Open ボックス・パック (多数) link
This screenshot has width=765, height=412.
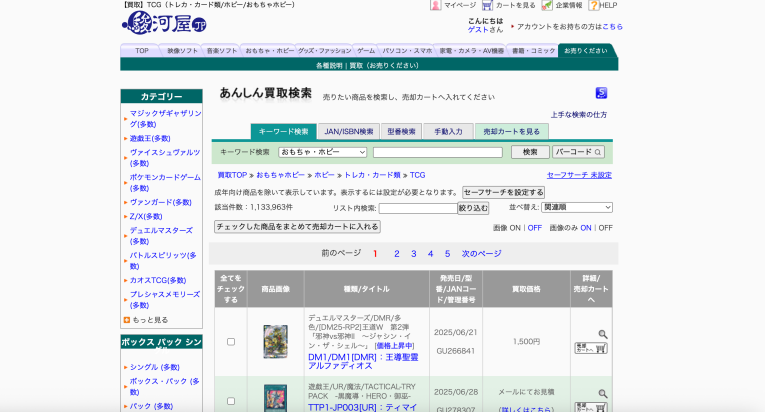(164, 387)
